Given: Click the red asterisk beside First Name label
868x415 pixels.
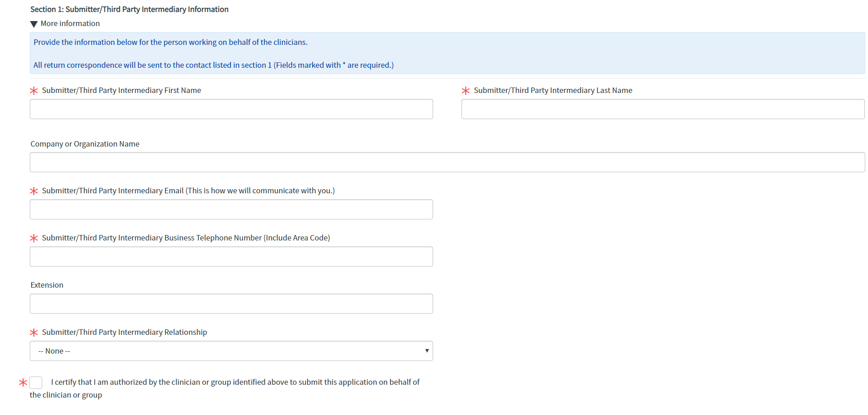Looking at the screenshot, I should point(34,91).
